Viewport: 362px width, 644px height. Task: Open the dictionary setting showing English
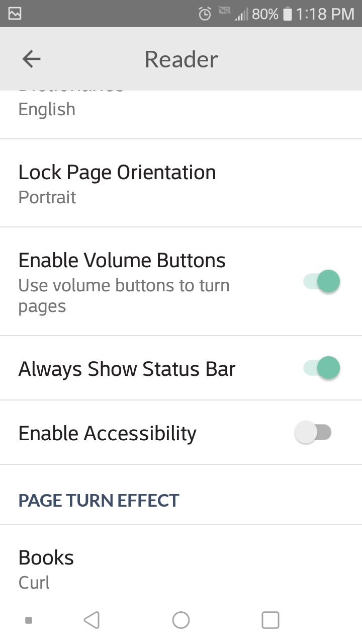pyautogui.click(x=47, y=109)
